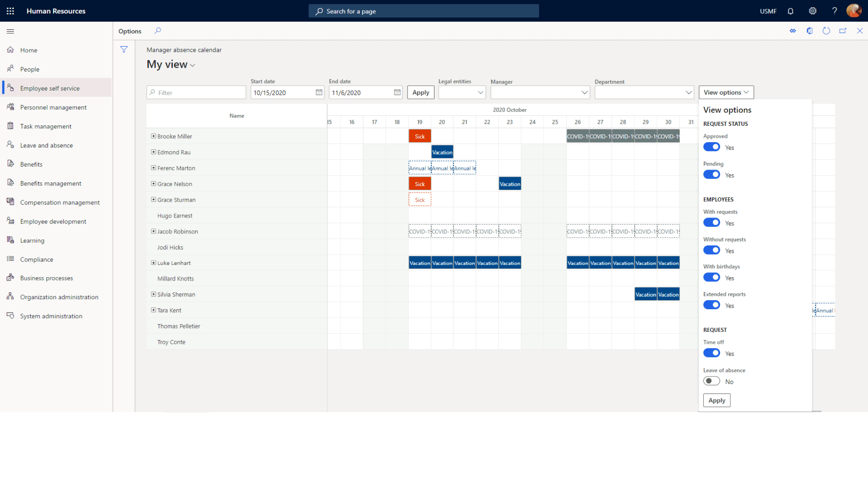The width and height of the screenshot is (868, 487).
Task: Refresh the page using the refresh icon
Action: [826, 30]
